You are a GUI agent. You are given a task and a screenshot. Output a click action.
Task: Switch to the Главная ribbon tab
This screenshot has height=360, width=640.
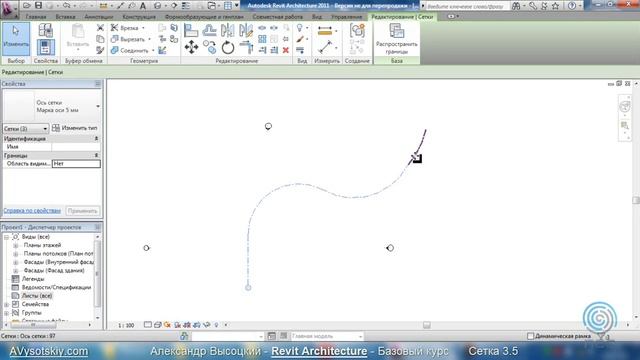coord(36,17)
